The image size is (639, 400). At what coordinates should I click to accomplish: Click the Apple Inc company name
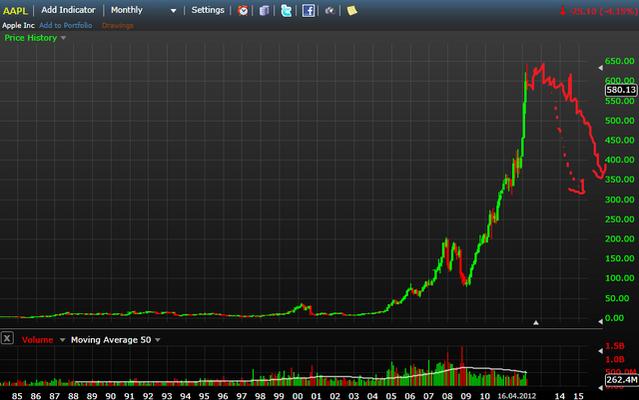click(x=18, y=25)
